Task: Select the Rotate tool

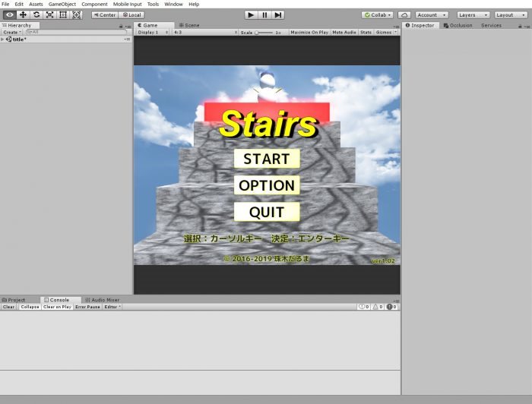Action: 36,15
